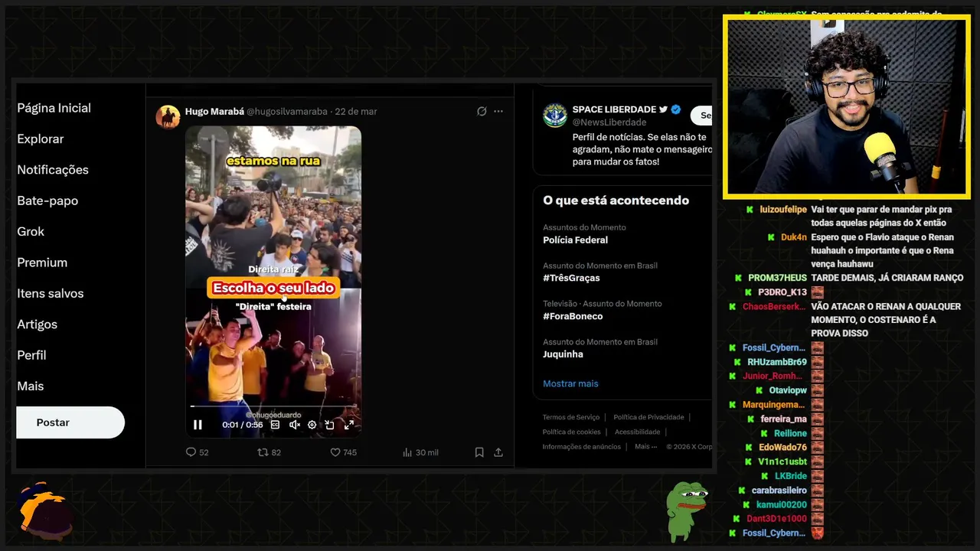The height and width of the screenshot is (551, 980).
Task: Click EdoWado76 username in chat
Action: [782, 448]
